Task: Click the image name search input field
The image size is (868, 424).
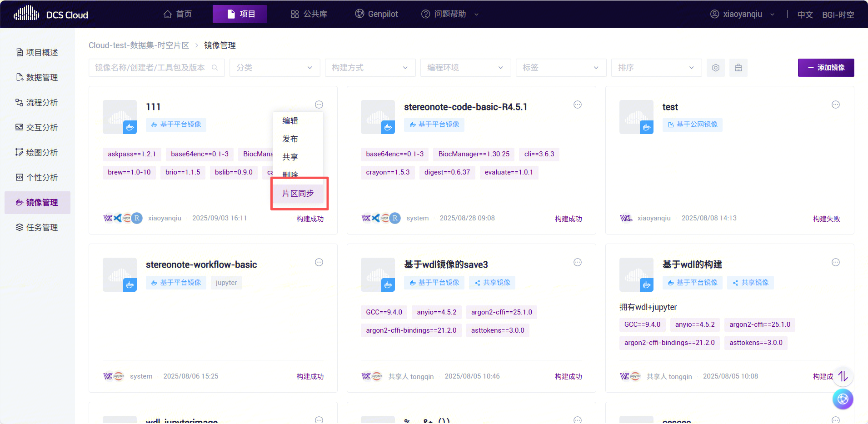Action: [151, 68]
